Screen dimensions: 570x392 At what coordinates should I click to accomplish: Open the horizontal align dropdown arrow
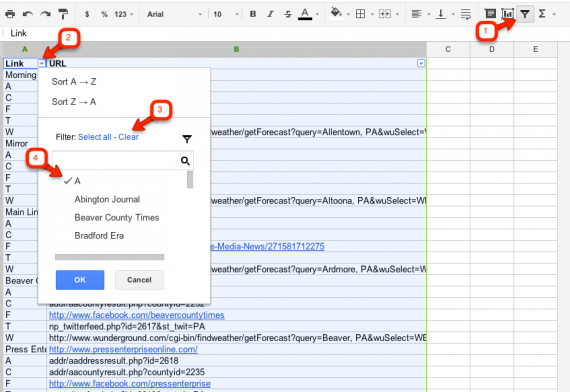pyautogui.click(x=429, y=15)
